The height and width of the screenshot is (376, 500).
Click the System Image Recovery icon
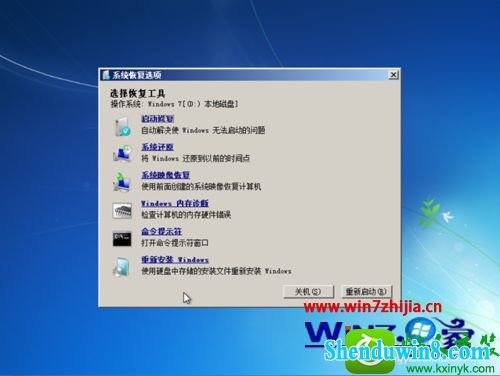122,182
